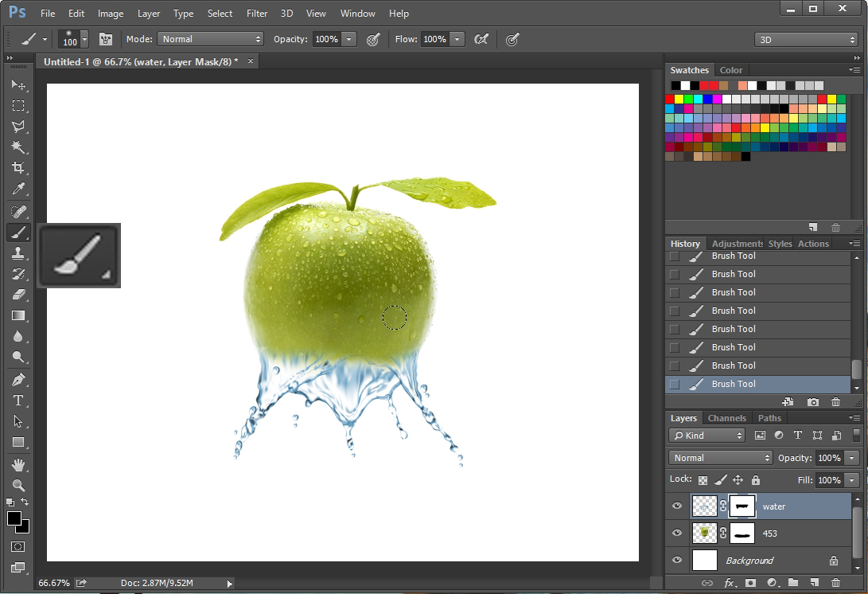
Task: Enable airbrush-style build-up icon
Action: click(481, 39)
